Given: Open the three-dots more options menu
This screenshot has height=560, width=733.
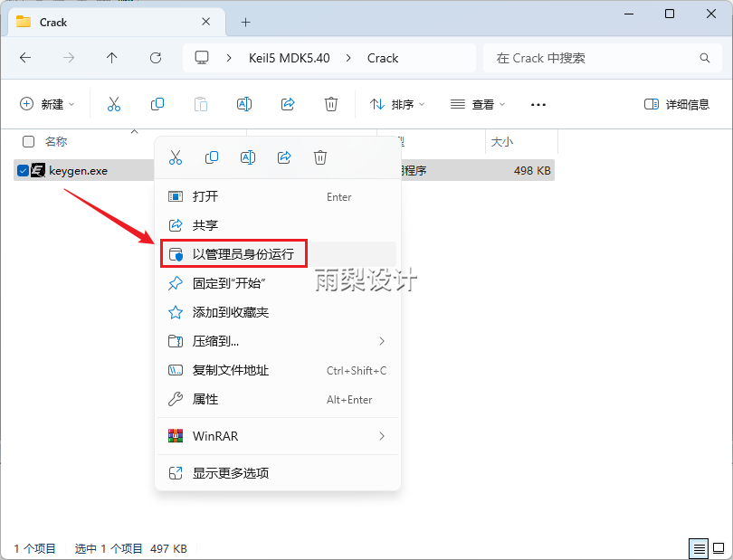Looking at the screenshot, I should (538, 104).
